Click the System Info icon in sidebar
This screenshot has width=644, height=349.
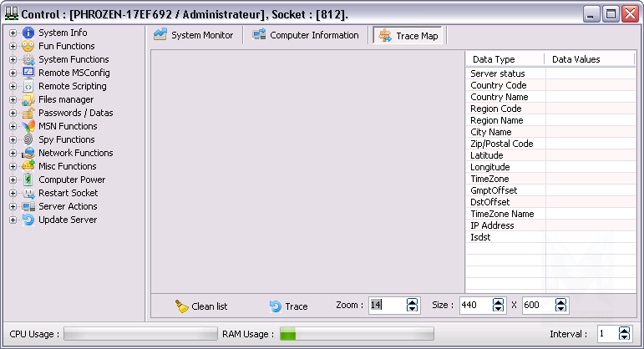point(28,33)
